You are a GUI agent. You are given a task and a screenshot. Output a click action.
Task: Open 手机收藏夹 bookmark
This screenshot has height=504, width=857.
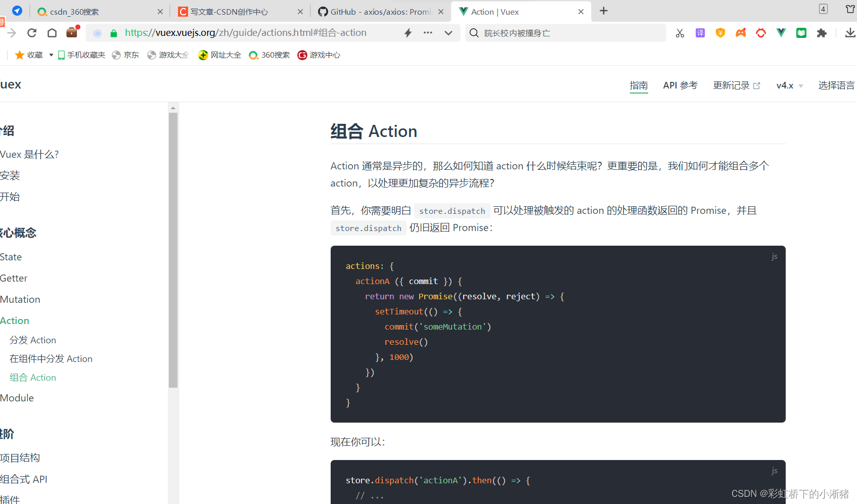click(81, 55)
